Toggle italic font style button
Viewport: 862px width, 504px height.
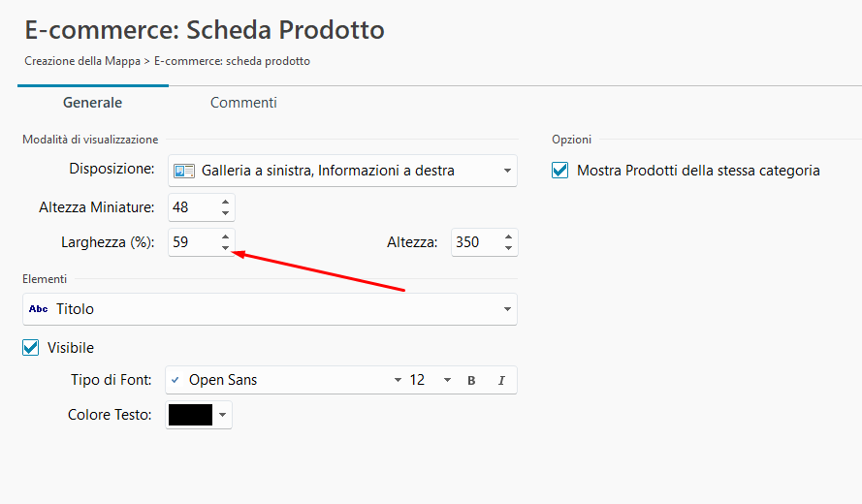tap(501, 381)
